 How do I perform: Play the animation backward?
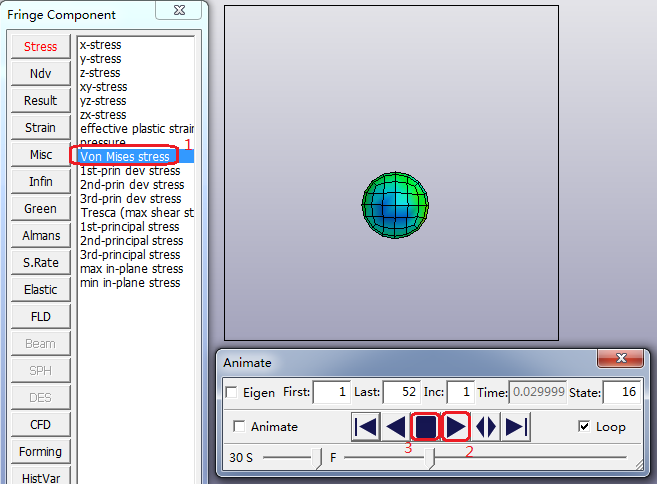[396, 427]
